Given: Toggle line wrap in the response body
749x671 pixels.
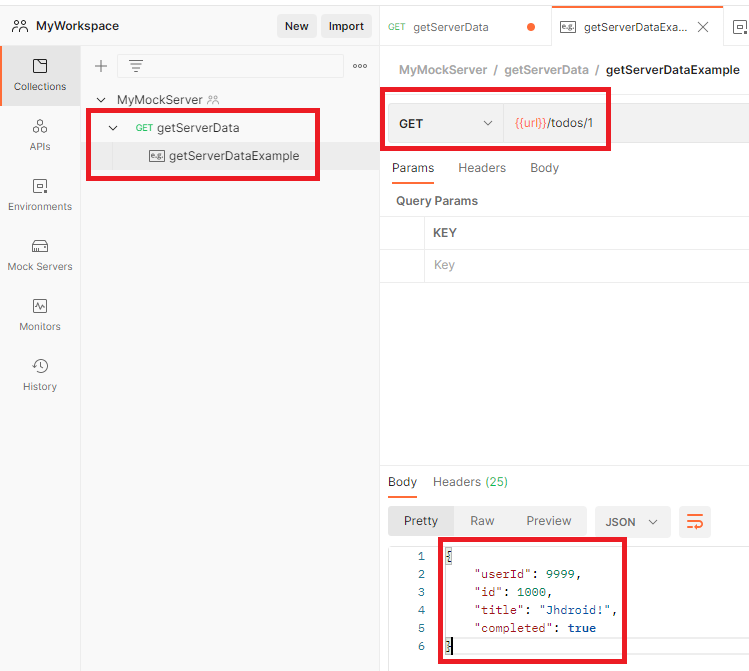Looking at the screenshot, I should coord(695,522).
